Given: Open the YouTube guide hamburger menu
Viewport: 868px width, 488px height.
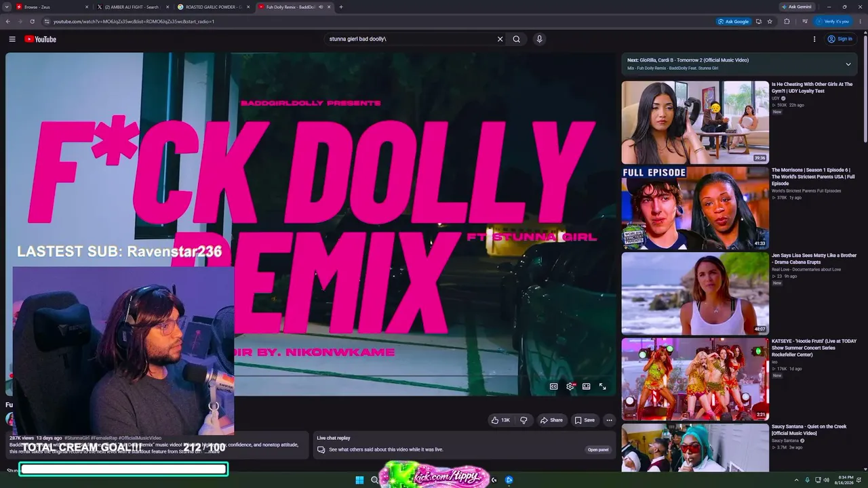Looking at the screenshot, I should pos(12,39).
